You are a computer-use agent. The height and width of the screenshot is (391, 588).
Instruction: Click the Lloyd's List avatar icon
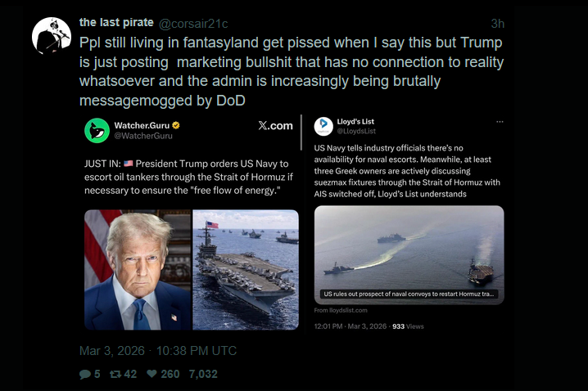coord(323,126)
